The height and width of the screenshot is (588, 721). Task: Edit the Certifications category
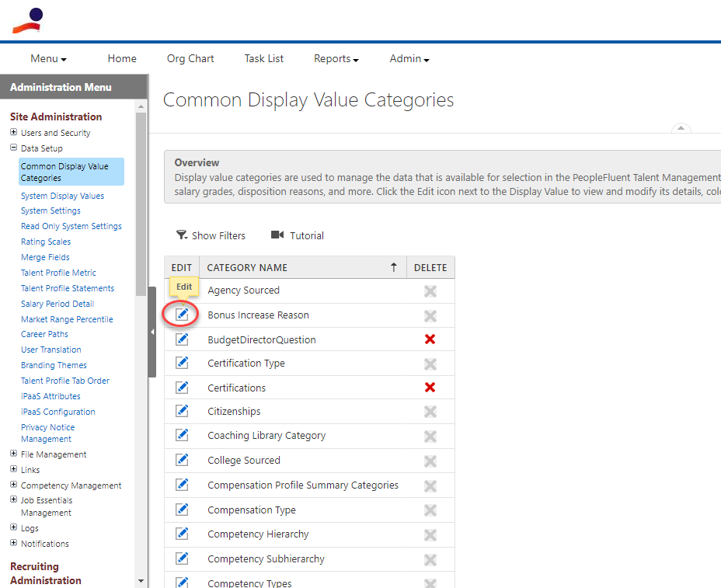coord(182,388)
